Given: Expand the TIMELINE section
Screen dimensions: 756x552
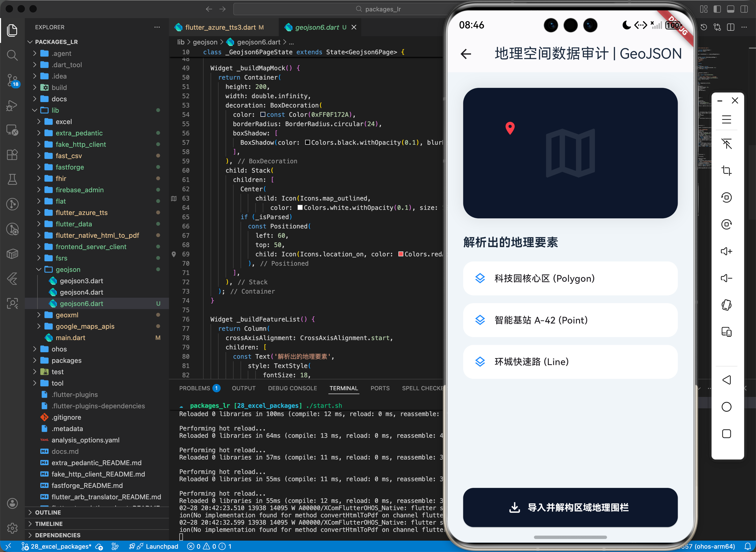Looking at the screenshot, I should (x=97, y=524).
